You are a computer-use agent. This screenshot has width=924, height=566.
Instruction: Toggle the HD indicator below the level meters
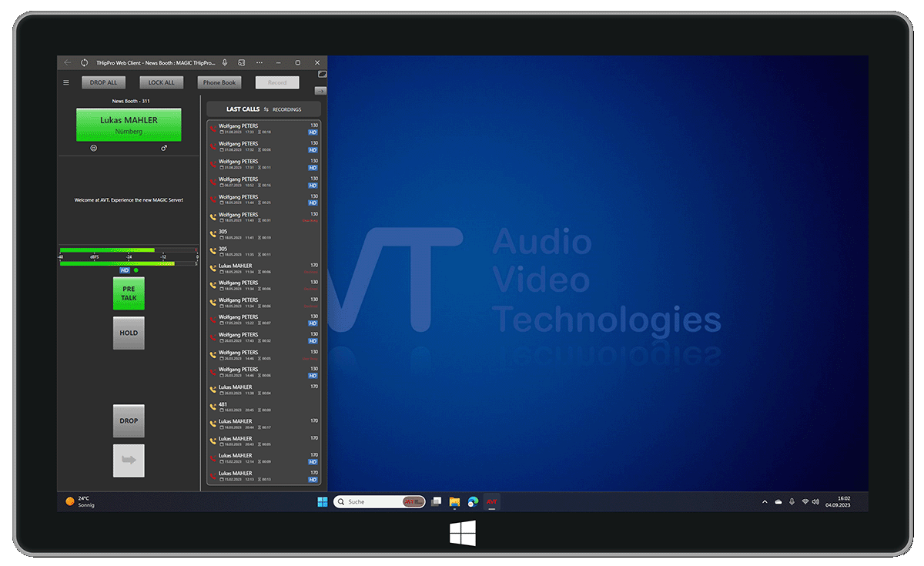(x=124, y=270)
